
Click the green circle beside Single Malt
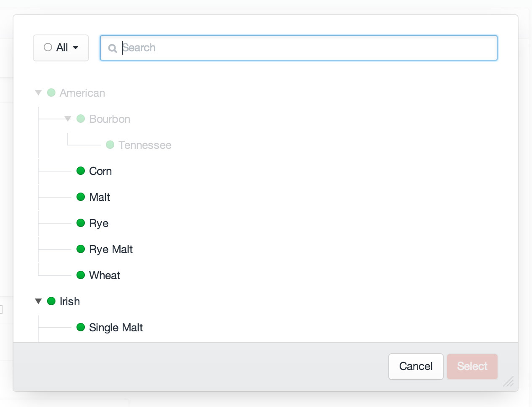pyautogui.click(x=81, y=327)
